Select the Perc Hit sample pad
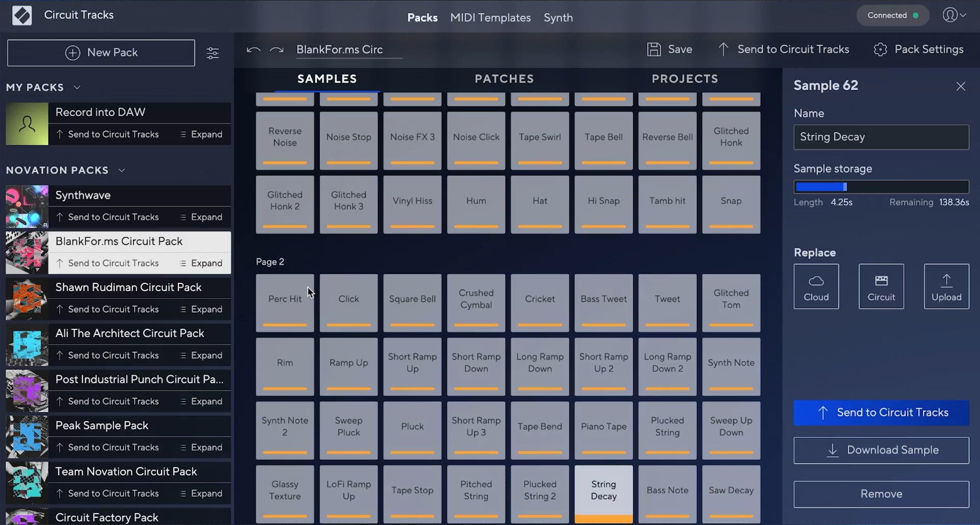980x525 pixels. pos(285,303)
